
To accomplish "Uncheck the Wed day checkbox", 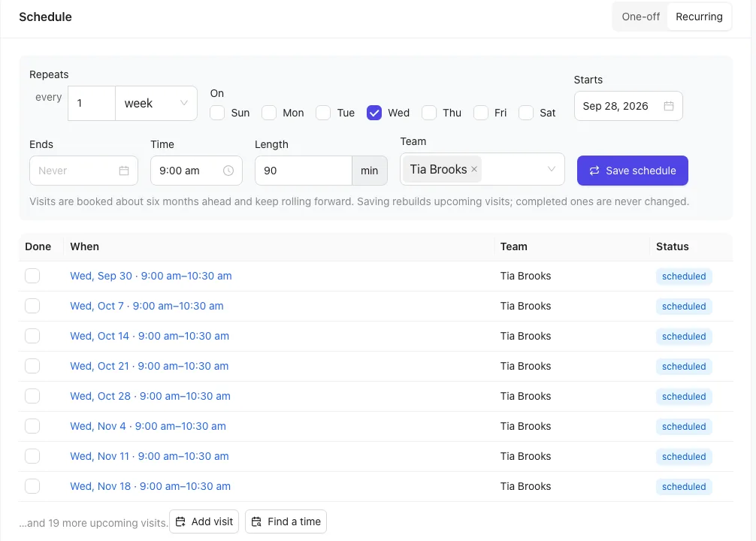I will coord(374,113).
